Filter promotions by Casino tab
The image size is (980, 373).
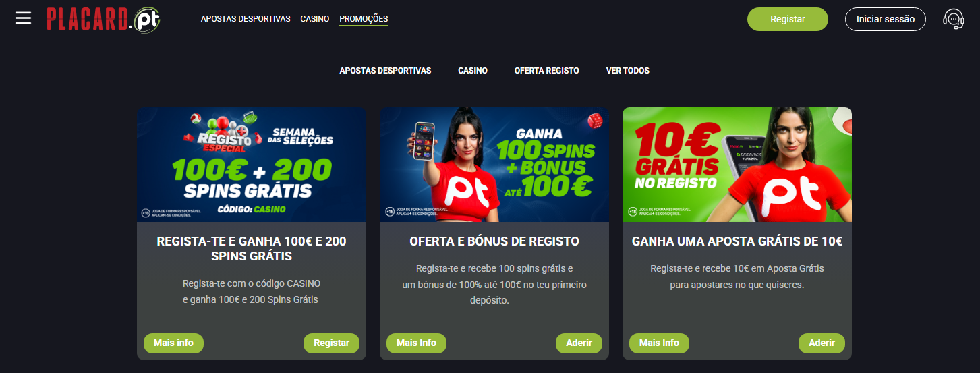pyautogui.click(x=473, y=71)
